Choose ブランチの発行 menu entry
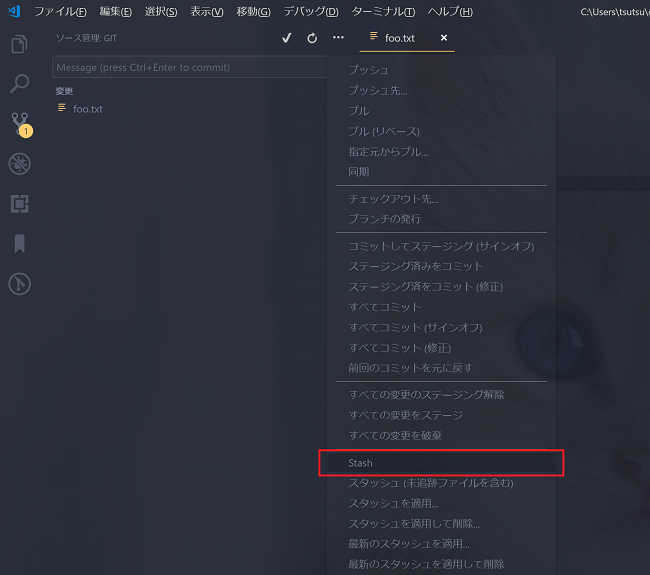Screen dimensions: 650x575 pyautogui.click(x=441, y=219)
